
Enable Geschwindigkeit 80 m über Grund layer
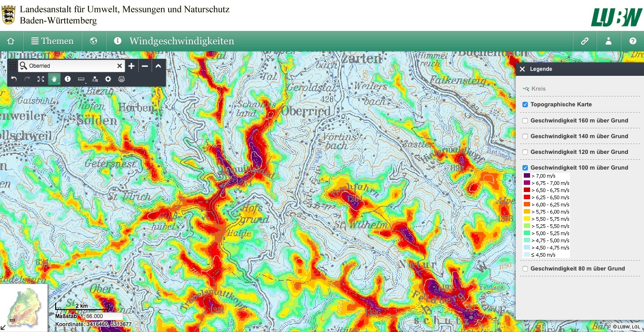point(525,269)
